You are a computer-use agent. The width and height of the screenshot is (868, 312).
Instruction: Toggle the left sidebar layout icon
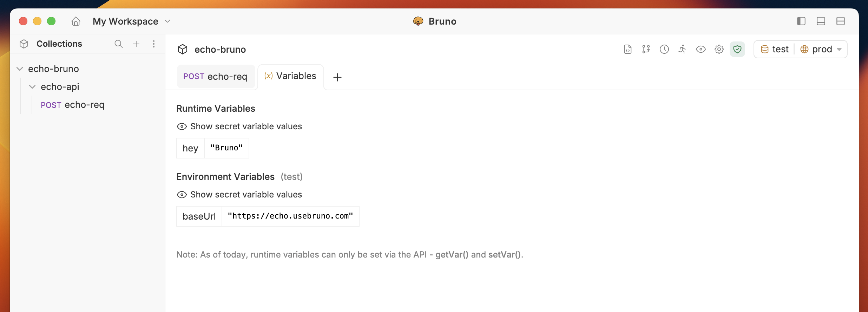(x=801, y=21)
